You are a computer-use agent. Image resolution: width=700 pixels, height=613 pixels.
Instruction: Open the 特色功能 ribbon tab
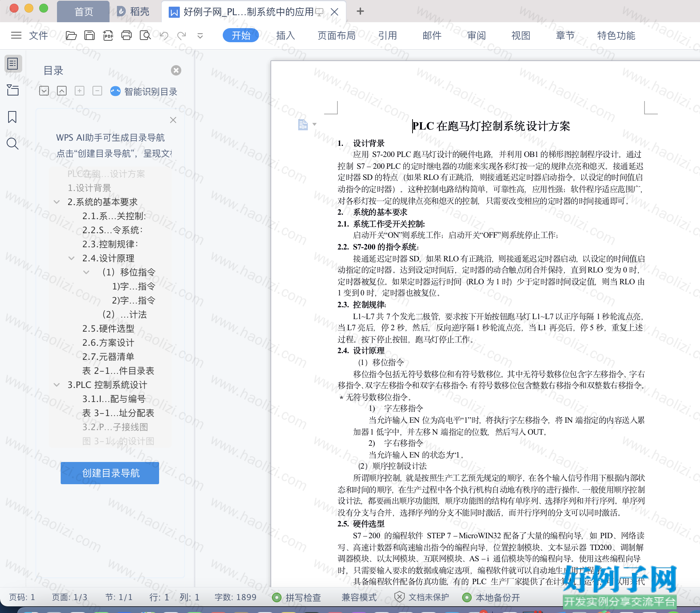pos(616,36)
